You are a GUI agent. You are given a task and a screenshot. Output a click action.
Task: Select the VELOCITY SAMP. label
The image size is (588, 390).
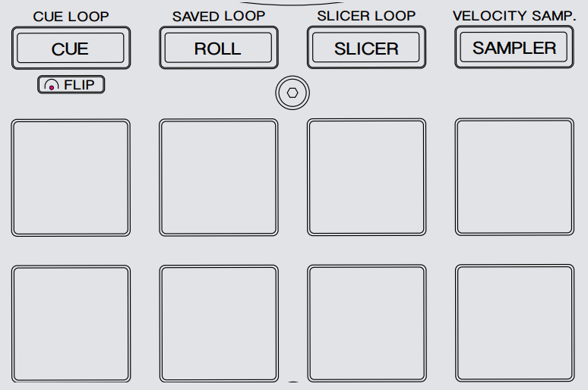pyautogui.click(x=514, y=16)
